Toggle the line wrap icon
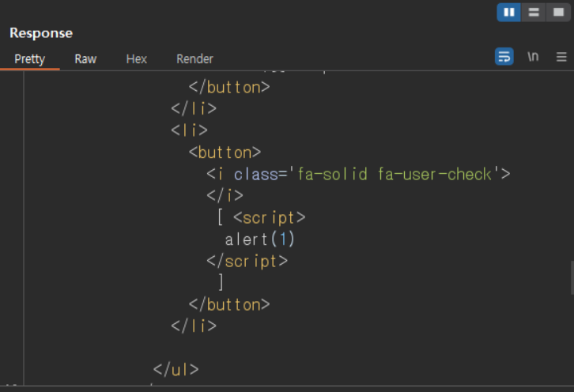Image resolution: width=574 pixels, height=392 pixels. coord(504,57)
